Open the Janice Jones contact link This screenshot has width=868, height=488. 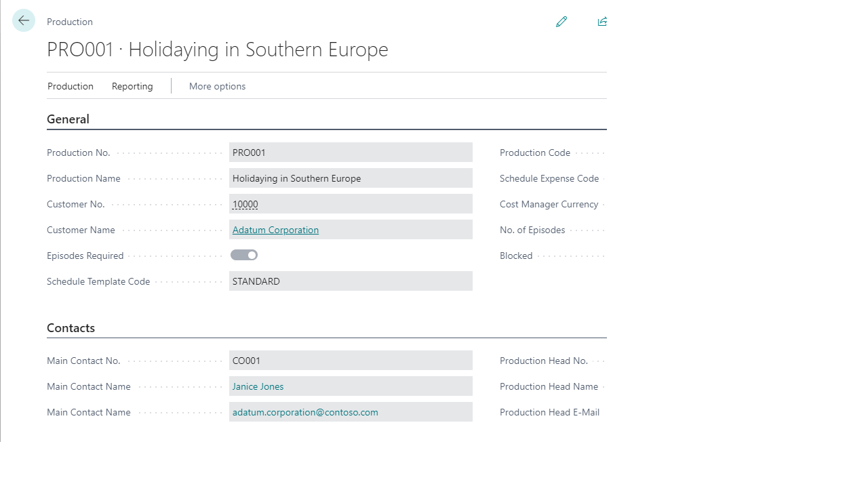click(258, 386)
